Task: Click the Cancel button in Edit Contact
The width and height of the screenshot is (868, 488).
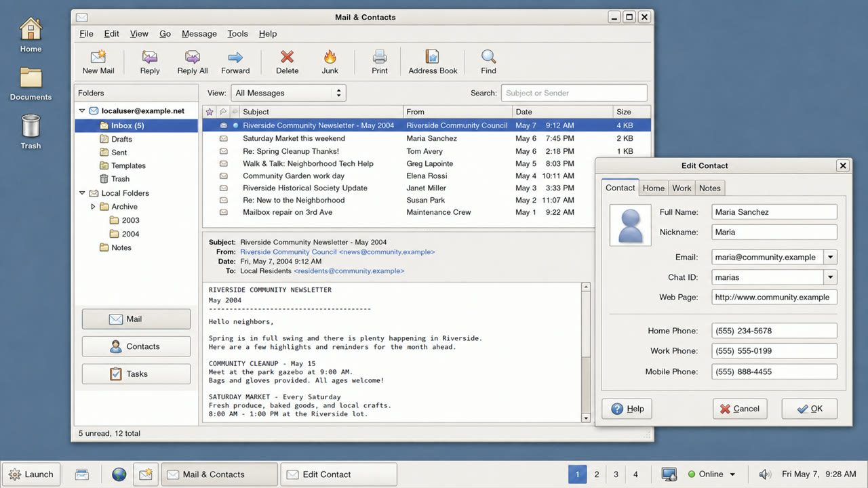Action: pos(740,409)
